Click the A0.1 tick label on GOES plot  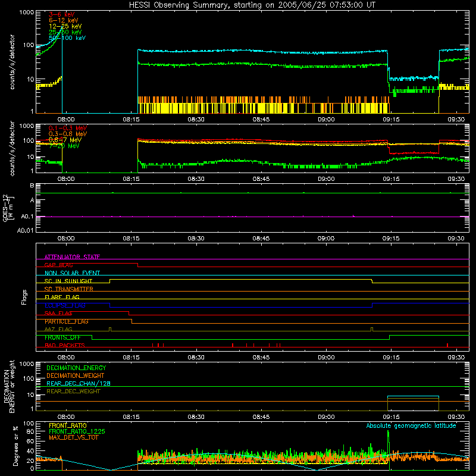click(x=27, y=217)
